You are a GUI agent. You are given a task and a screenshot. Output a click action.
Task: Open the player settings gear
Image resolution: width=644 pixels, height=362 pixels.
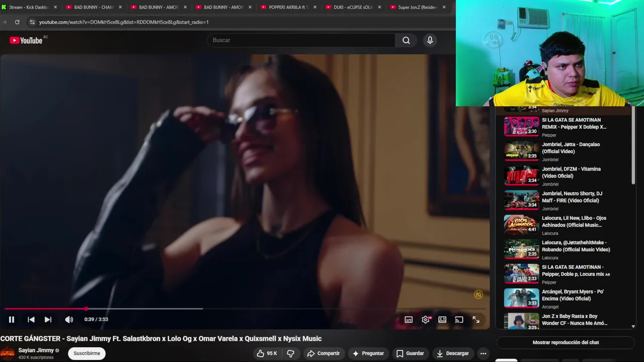click(426, 320)
